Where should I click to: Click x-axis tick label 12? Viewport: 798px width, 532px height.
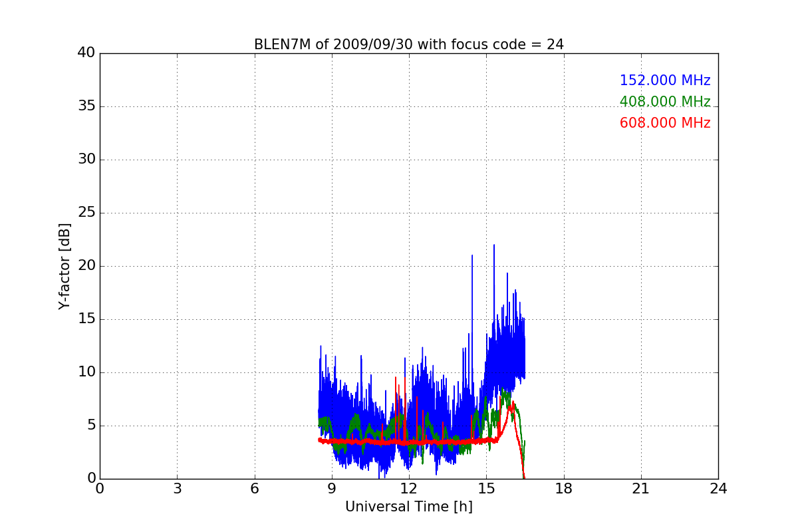(409, 489)
